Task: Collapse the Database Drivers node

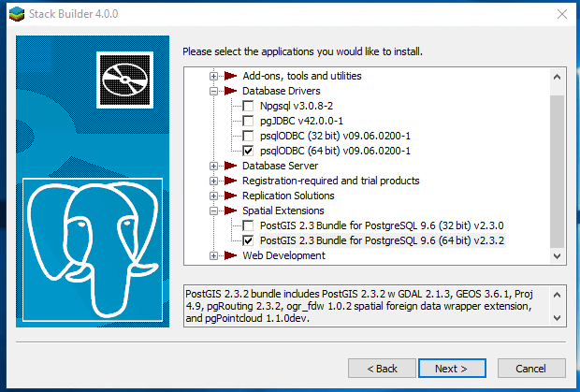Action: [213, 91]
